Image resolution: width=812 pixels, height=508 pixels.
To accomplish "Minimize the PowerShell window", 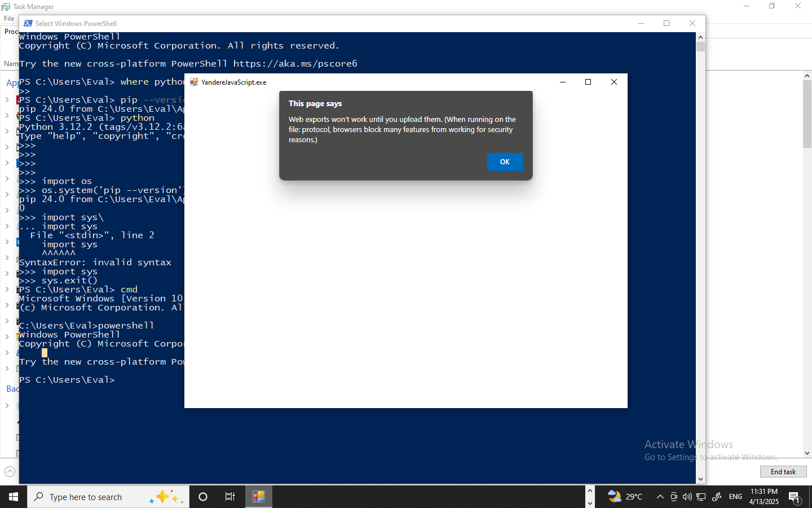I will click(x=641, y=23).
